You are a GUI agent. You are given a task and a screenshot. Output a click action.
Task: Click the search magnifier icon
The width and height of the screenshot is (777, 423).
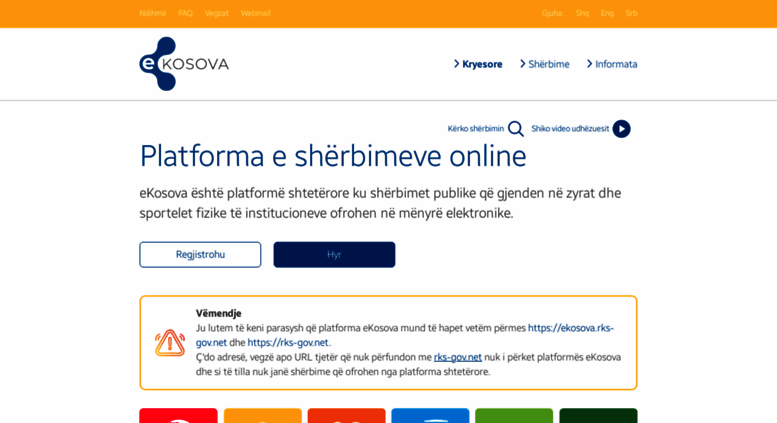516,129
